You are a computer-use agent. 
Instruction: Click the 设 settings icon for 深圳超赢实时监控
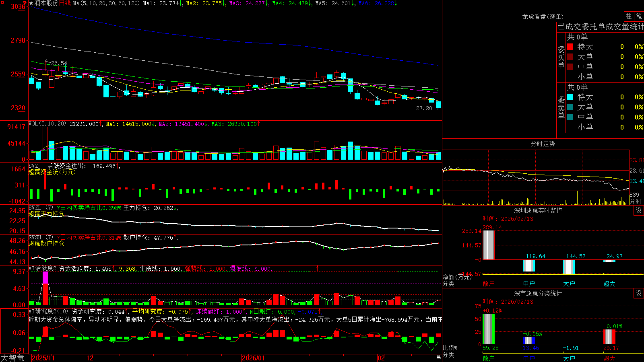pos(639,210)
